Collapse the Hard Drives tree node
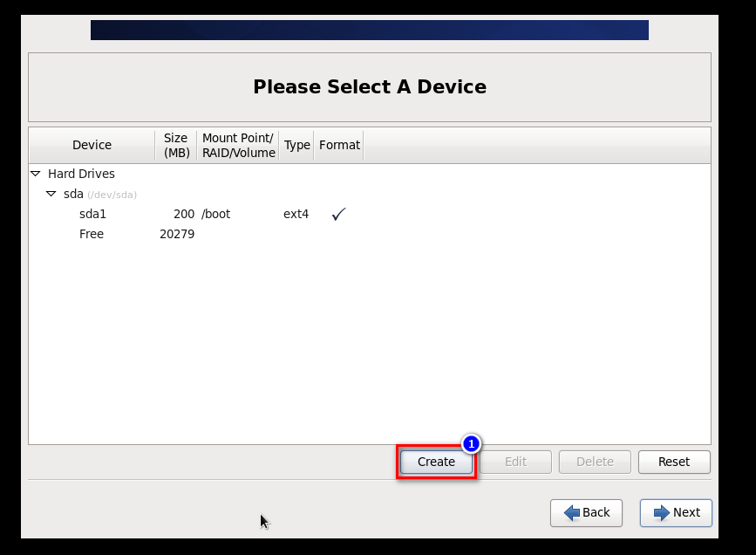 pyautogui.click(x=36, y=174)
